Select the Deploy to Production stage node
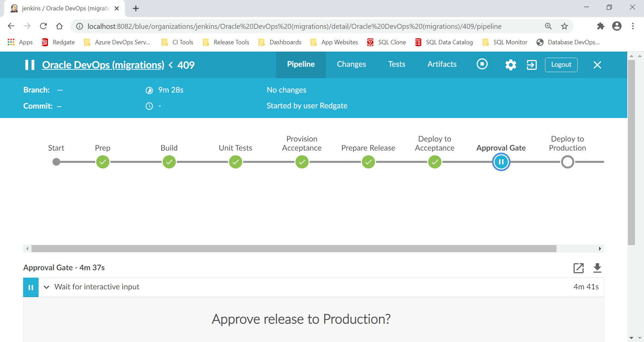 pyautogui.click(x=568, y=162)
